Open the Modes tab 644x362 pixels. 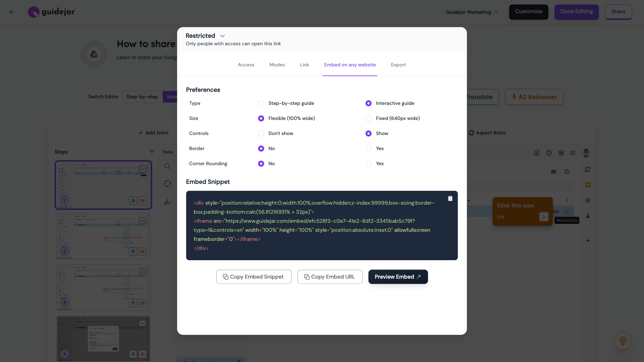(x=277, y=65)
